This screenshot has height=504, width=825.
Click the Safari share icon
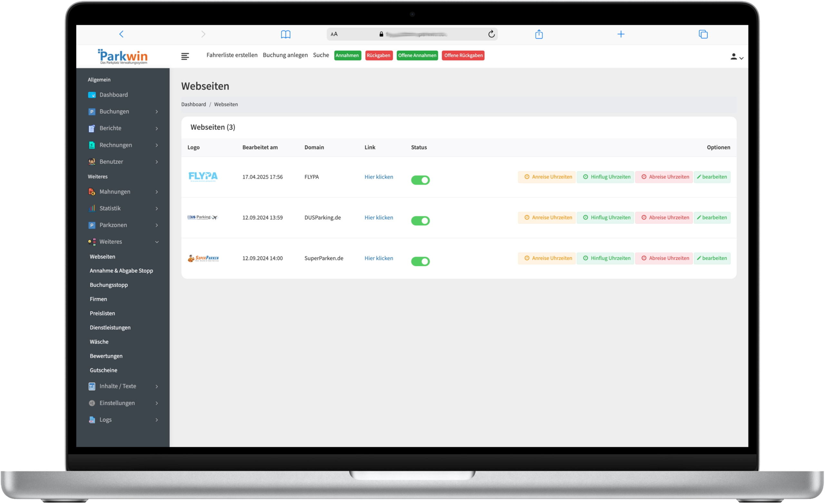click(x=539, y=34)
